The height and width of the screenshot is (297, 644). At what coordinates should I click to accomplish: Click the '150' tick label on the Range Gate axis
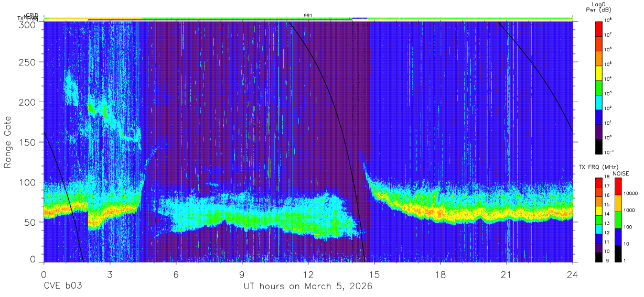(27, 142)
